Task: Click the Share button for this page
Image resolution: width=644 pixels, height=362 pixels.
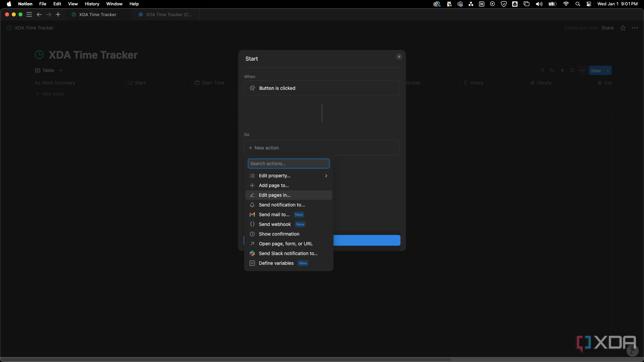Action: click(x=607, y=28)
